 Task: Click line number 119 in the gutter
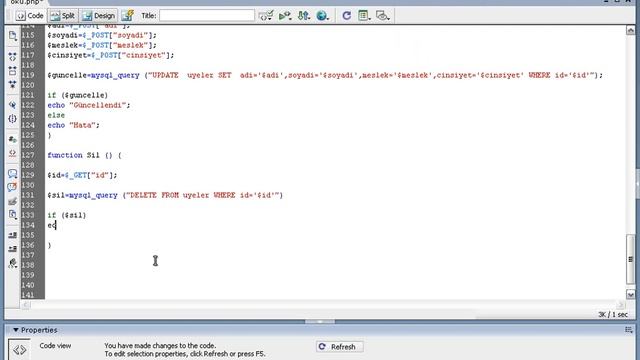click(x=28, y=75)
